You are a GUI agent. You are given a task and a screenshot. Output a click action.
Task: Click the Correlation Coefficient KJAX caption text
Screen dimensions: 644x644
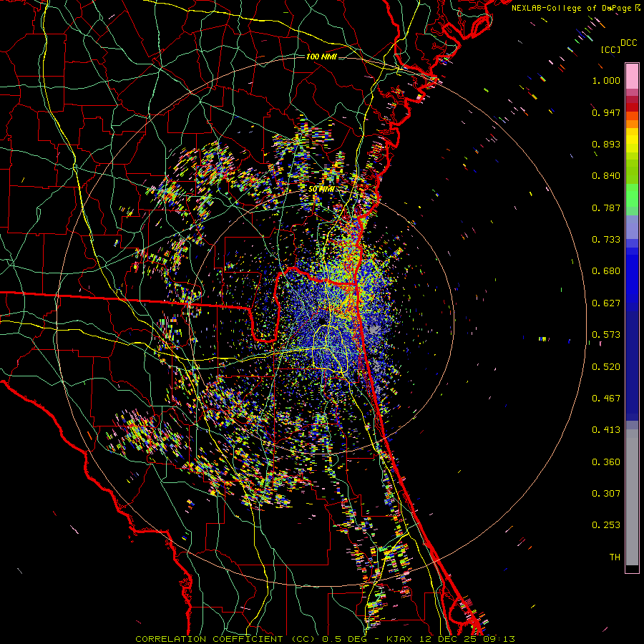tap(325, 639)
